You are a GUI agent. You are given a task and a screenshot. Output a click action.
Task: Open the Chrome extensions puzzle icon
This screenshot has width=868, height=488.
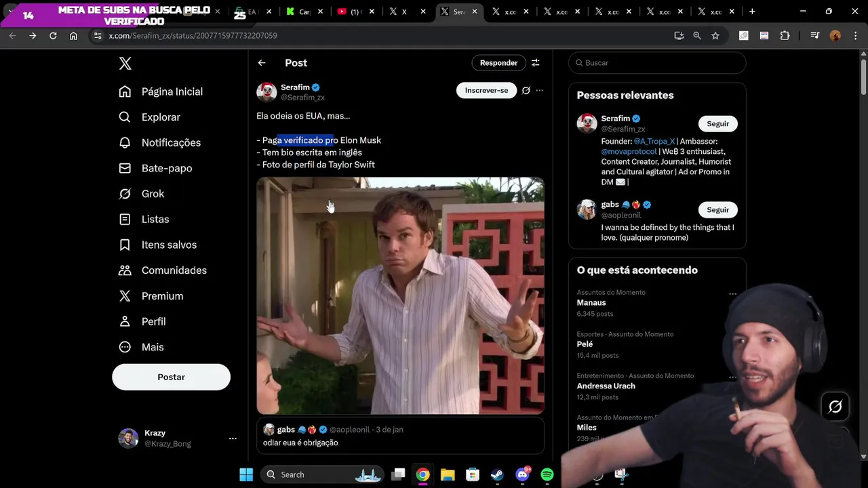pyautogui.click(x=785, y=35)
